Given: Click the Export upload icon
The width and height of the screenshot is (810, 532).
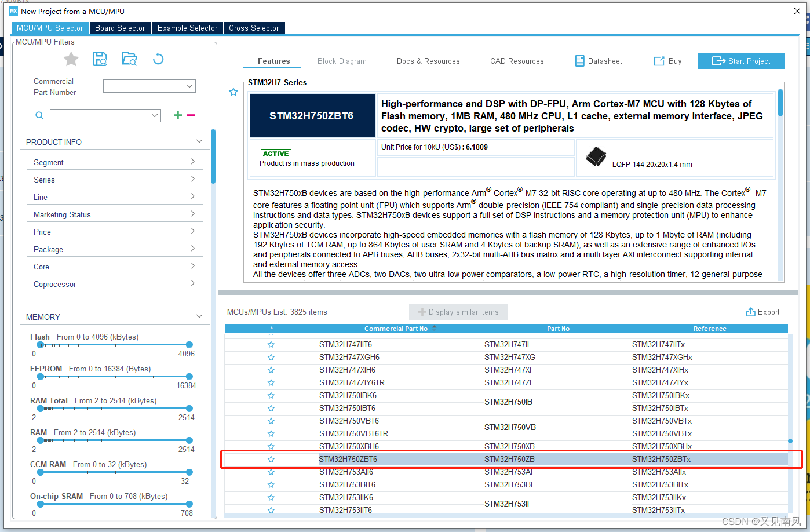Looking at the screenshot, I should 751,312.
